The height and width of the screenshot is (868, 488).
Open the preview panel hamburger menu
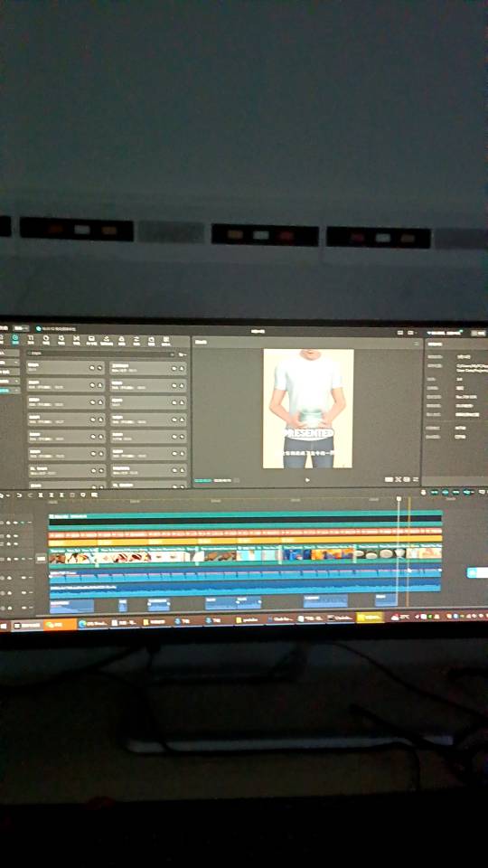pos(416,344)
